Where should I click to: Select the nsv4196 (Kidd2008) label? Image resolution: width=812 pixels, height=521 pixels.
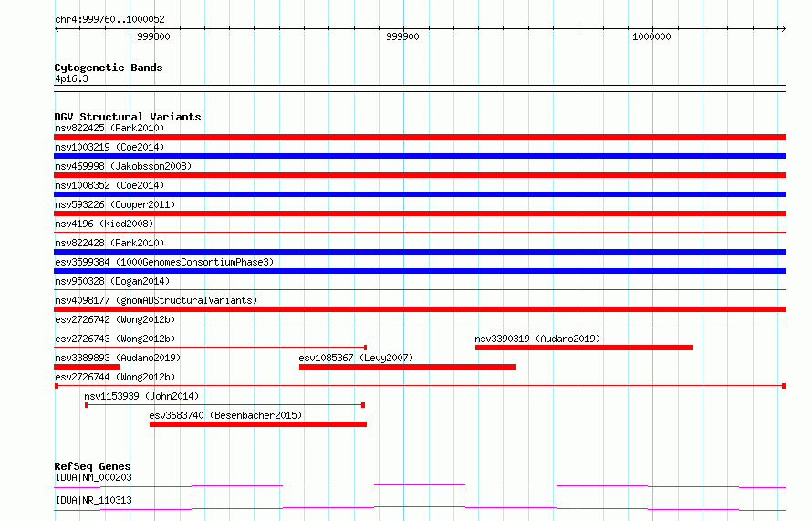tap(104, 224)
